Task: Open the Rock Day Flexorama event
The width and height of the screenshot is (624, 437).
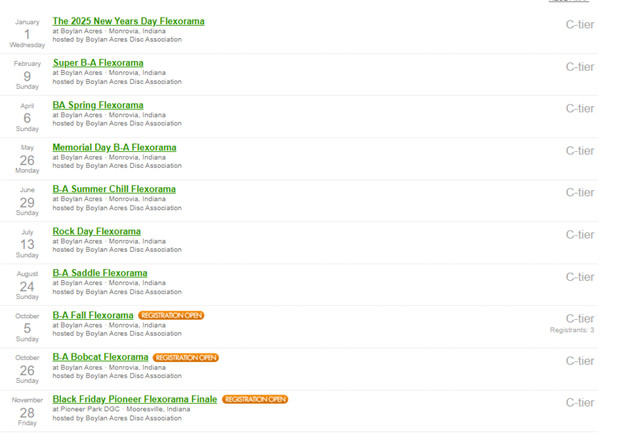Action: 96,231
